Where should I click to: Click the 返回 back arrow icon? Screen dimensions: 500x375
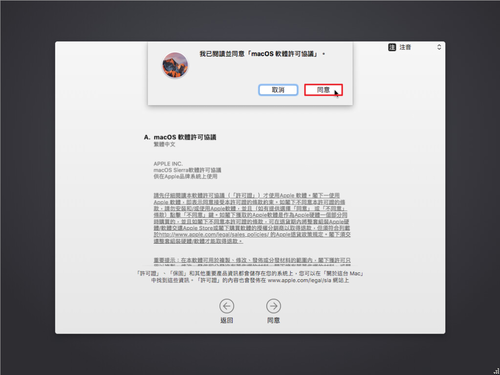227,306
